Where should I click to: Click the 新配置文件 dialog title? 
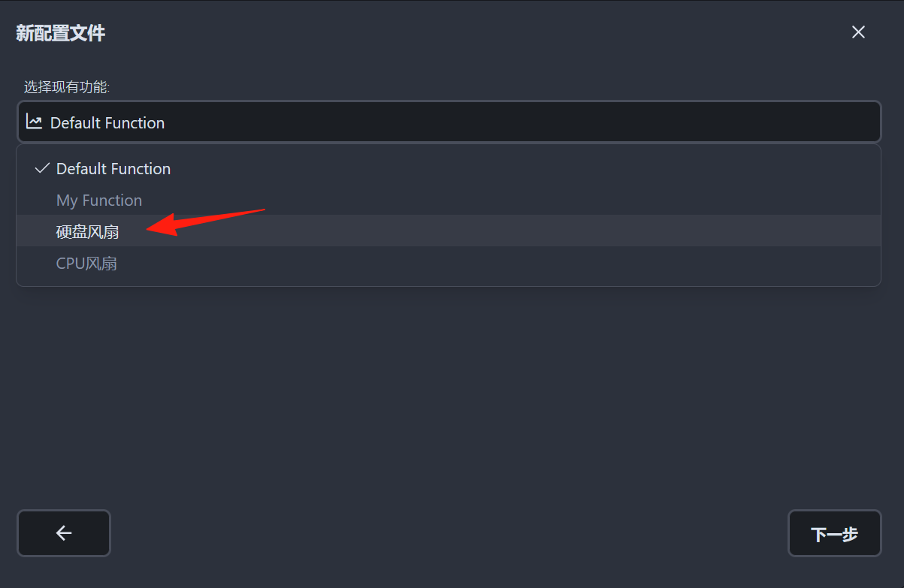tap(61, 33)
